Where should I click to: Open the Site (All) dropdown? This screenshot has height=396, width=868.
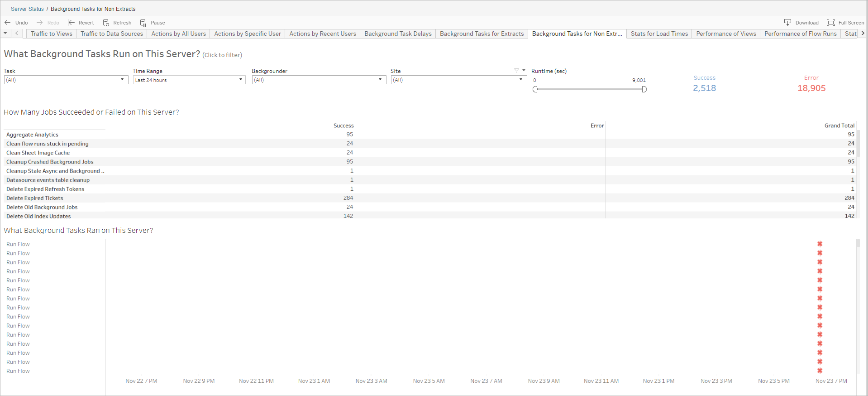(459, 80)
